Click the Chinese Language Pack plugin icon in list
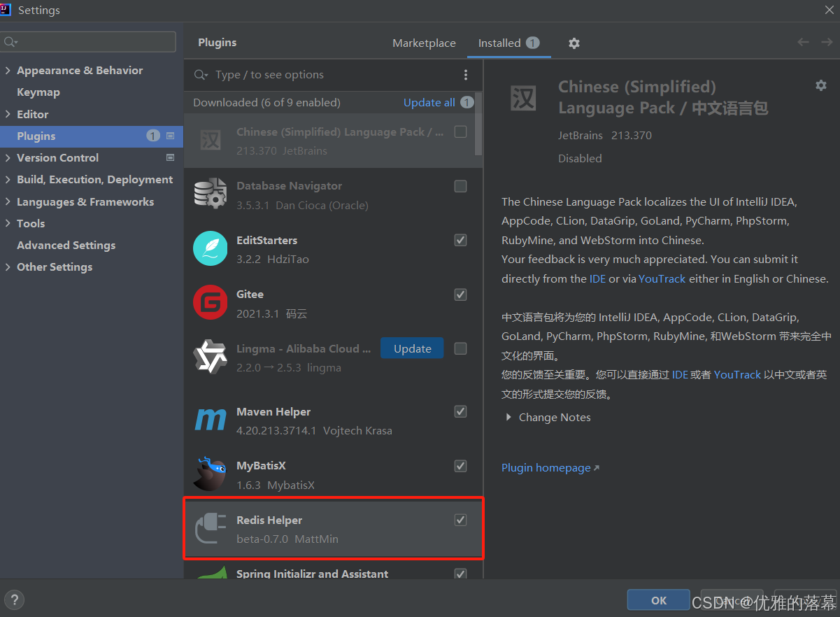 tap(211, 141)
